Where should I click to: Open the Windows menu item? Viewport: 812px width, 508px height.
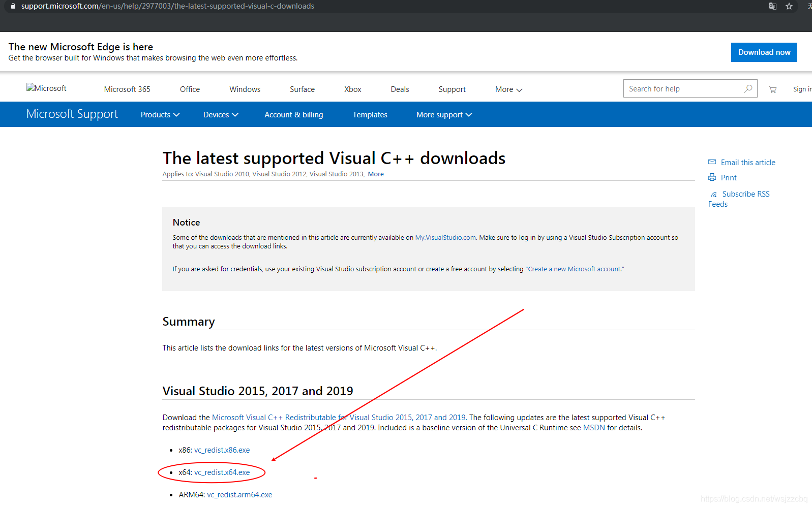point(245,89)
